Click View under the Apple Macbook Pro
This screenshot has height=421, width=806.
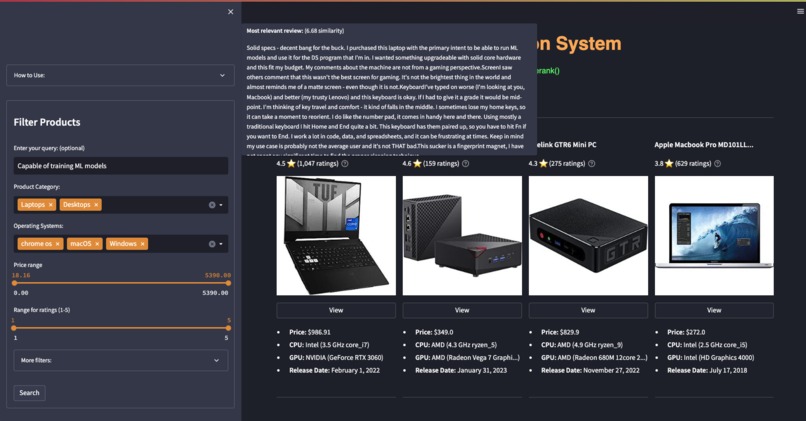click(x=714, y=310)
